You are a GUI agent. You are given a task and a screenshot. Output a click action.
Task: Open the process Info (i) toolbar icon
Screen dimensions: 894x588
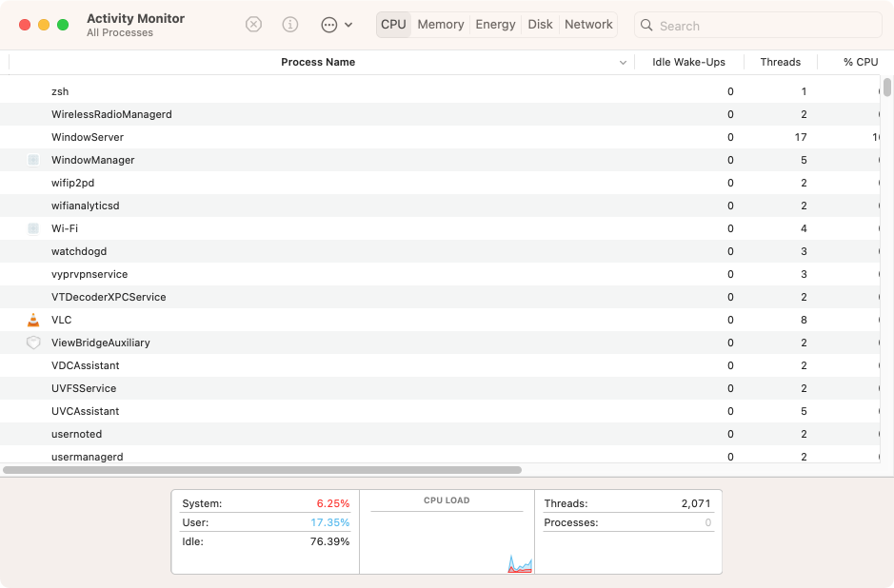(290, 25)
